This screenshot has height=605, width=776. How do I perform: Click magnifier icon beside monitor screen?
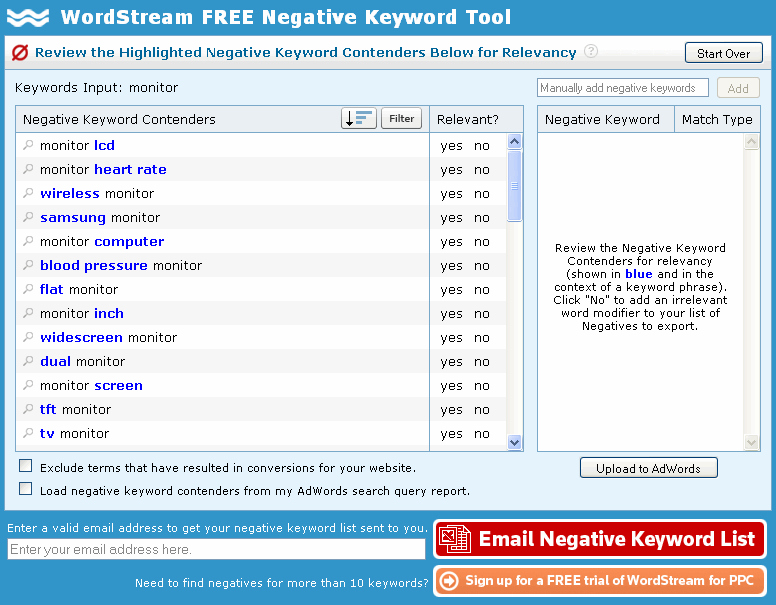pos(28,385)
